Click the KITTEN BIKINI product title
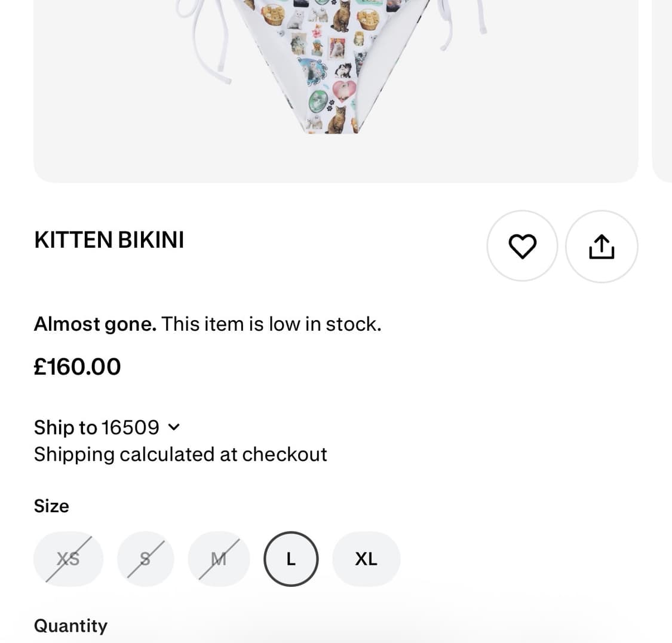Screen dimensions: 672x643 click(x=109, y=240)
